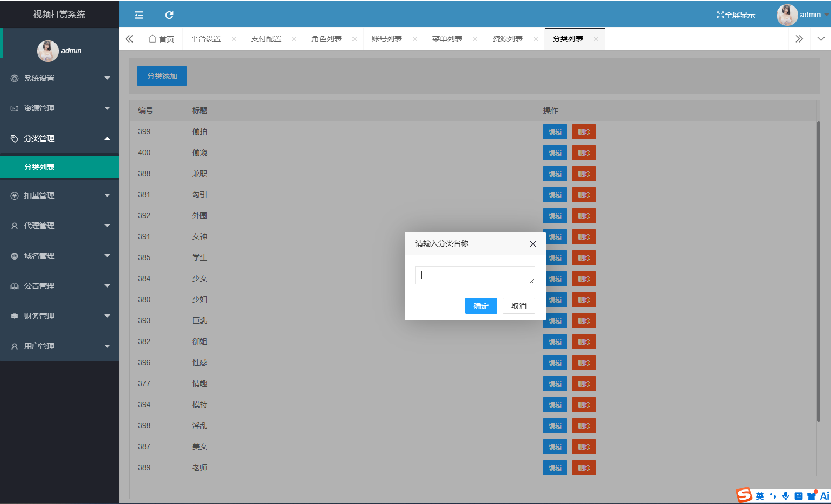Toggle the sidebar collapse menu icon
This screenshot has height=504, width=831.
pyautogui.click(x=139, y=15)
